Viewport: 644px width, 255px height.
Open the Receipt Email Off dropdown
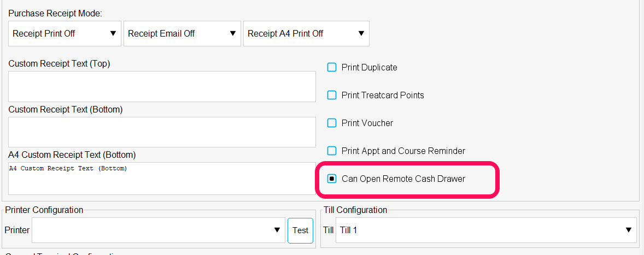click(182, 34)
